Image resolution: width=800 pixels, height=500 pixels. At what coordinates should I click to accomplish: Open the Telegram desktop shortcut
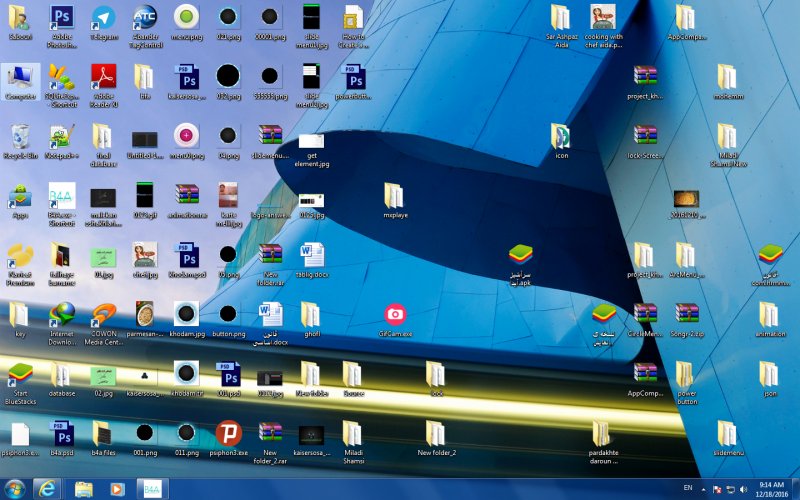point(103,18)
